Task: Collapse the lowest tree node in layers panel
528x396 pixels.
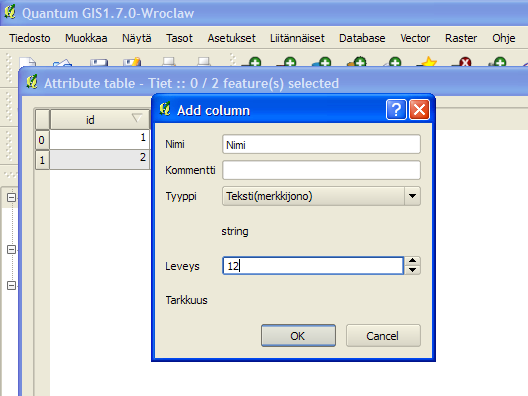Action: [x=11, y=286]
